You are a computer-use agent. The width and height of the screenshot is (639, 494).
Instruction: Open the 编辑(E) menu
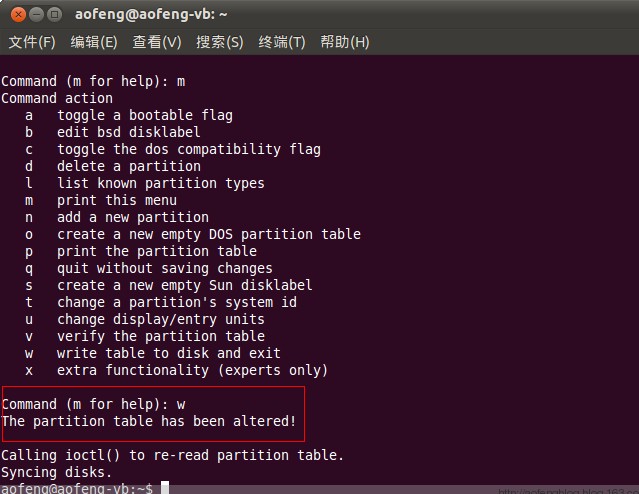point(94,42)
